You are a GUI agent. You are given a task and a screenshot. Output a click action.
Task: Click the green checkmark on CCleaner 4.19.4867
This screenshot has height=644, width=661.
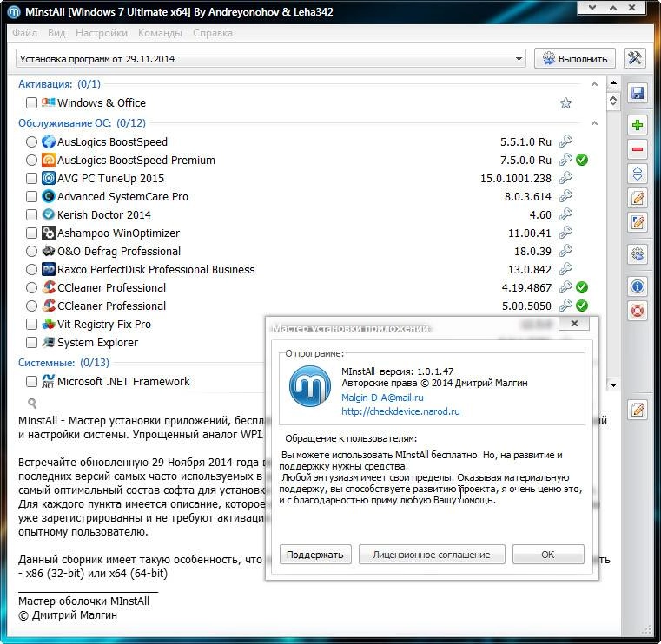582,287
